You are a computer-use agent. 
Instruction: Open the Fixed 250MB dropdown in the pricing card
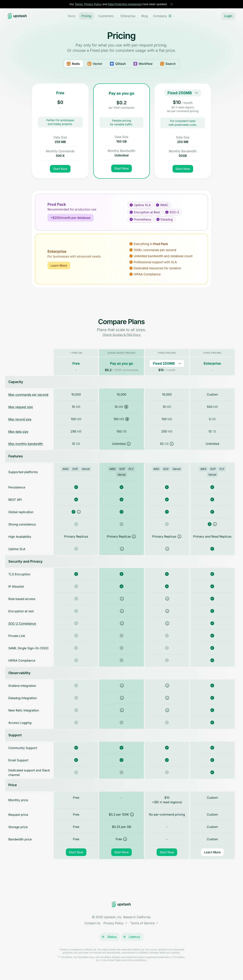click(183, 93)
